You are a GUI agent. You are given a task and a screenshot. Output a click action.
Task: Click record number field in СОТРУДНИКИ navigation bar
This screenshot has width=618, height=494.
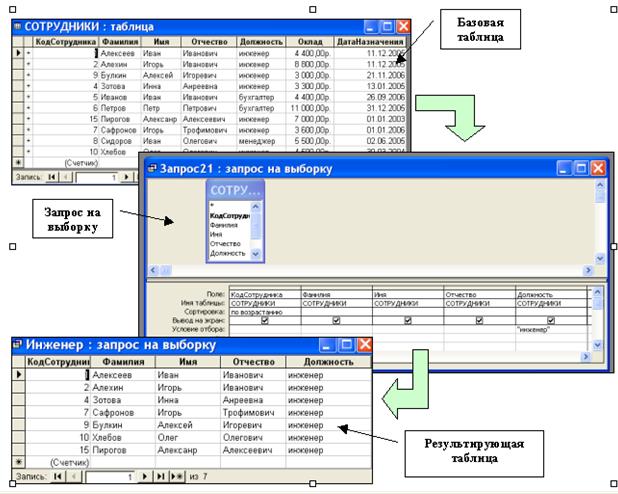coord(97,177)
